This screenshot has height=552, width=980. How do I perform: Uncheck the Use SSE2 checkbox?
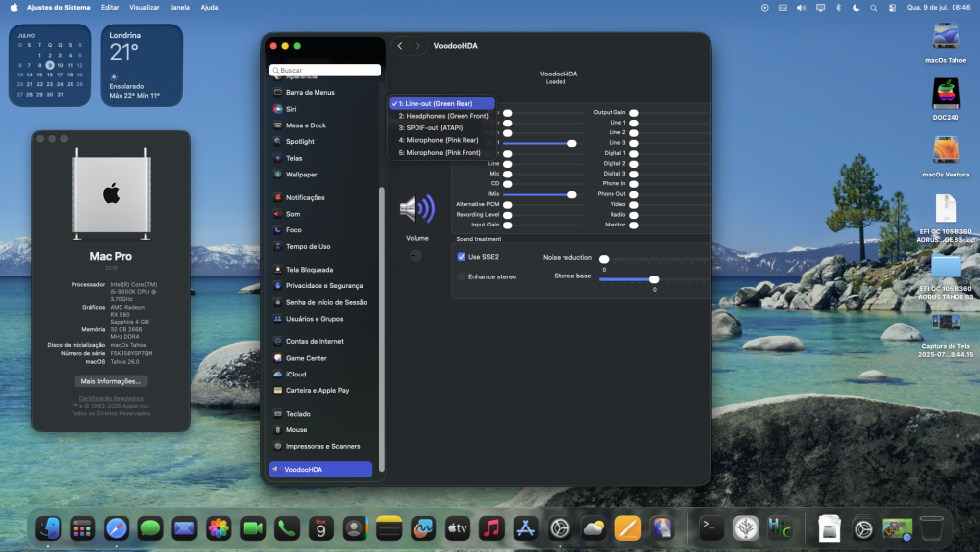pos(462,257)
